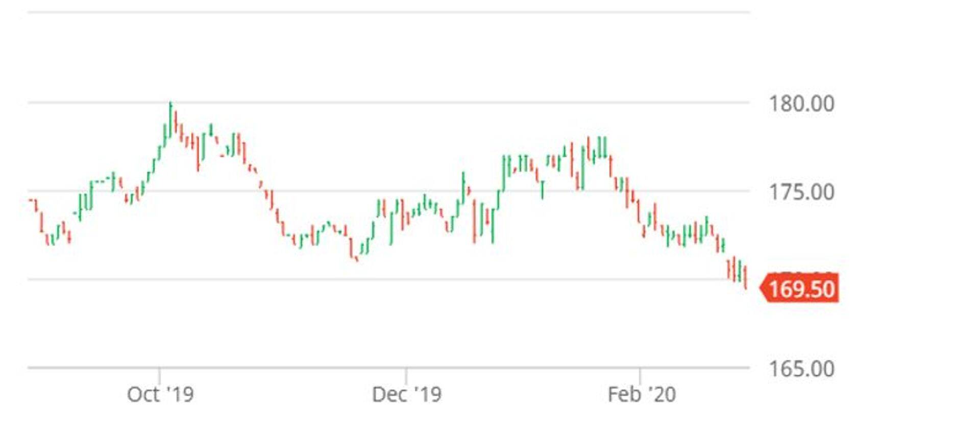Click the 175.00 price axis label
This screenshot has height=427, width=980.
coord(801,193)
